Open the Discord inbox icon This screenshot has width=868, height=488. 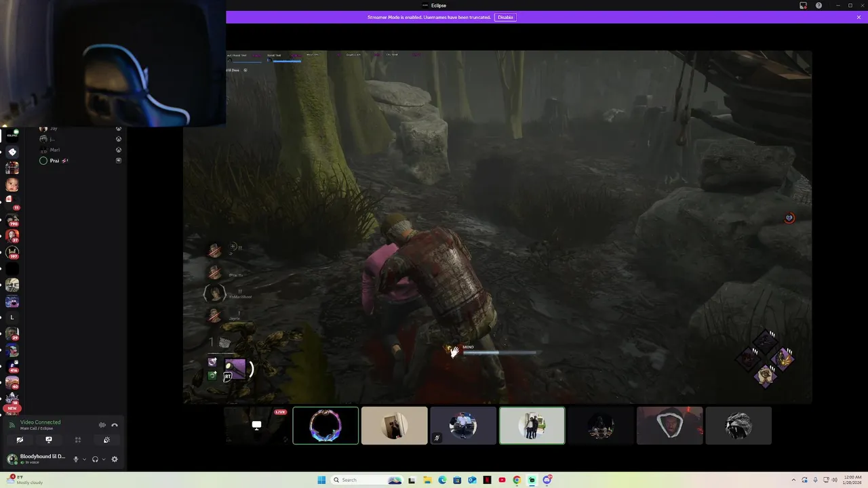click(x=804, y=5)
